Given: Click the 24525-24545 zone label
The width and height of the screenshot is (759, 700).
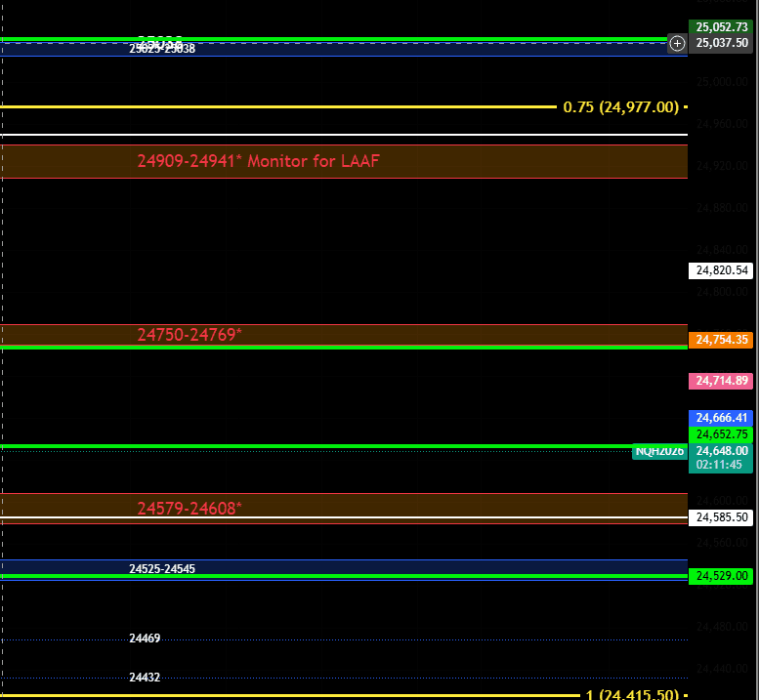Looking at the screenshot, I should [x=162, y=569].
